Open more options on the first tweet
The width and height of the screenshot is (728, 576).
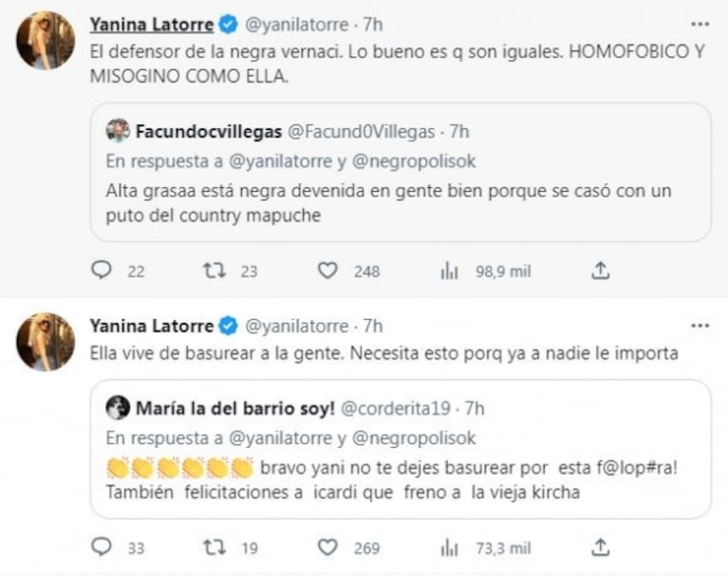pos(700,23)
